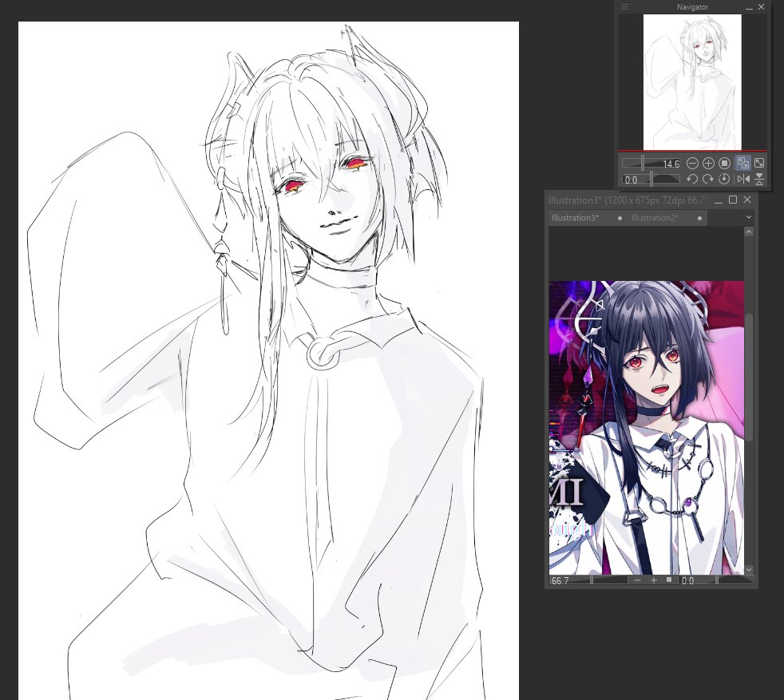The image size is (784, 700).
Task: Toggle flip horizontal in the Navigator panel
Action: point(742,178)
